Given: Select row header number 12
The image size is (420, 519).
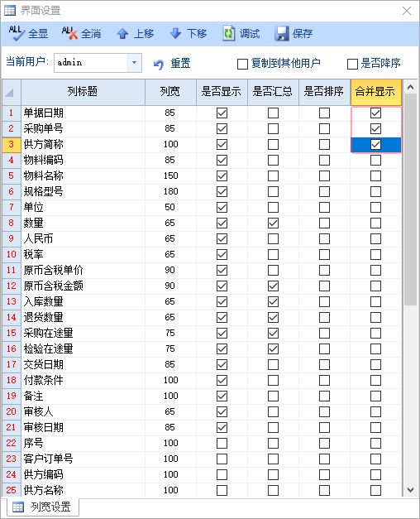Looking at the screenshot, I should click(12, 286).
